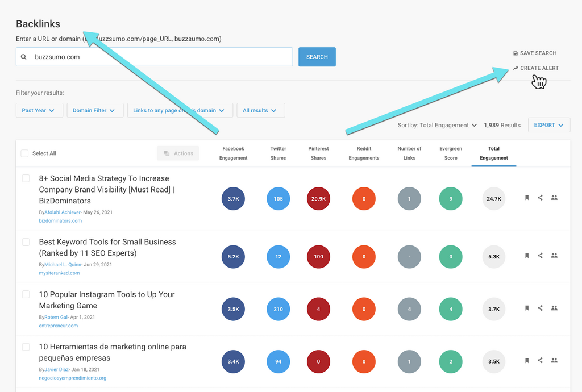Sort by Evergreen Score column
This screenshot has width=582, height=392.
tap(451, 153)
